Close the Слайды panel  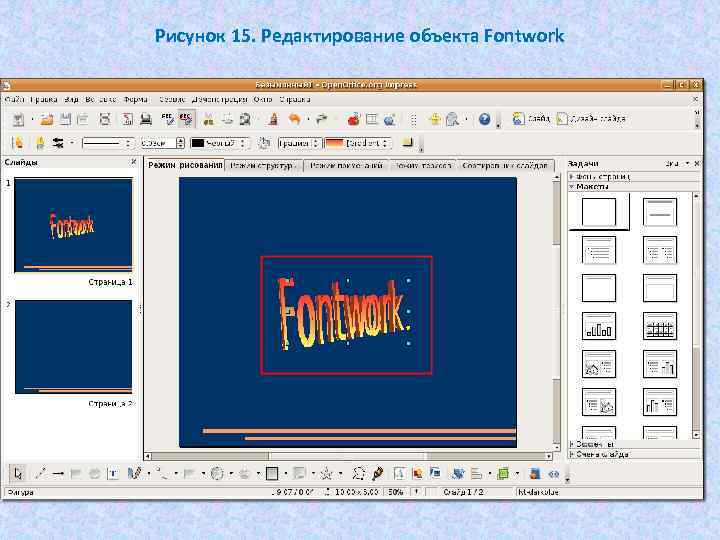tap(134, 162)
